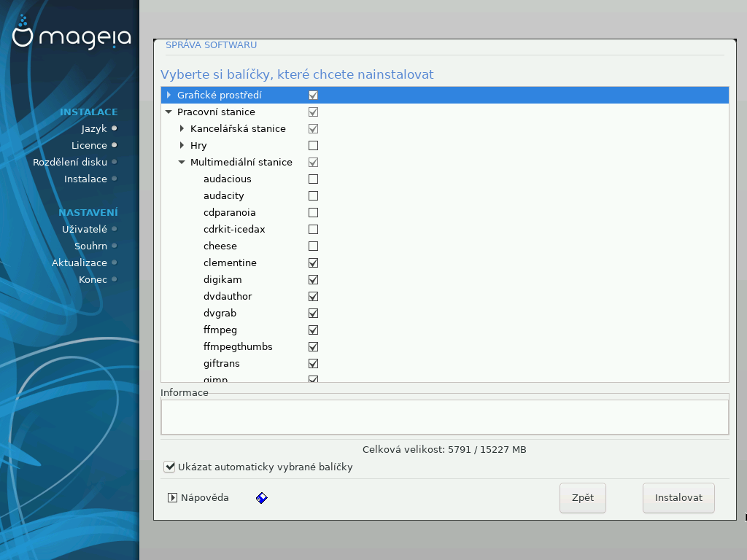Toggle Kancelářská stanice checkbox
The width and height of the screenshot is (747, 560).
(x=313, y=128)
